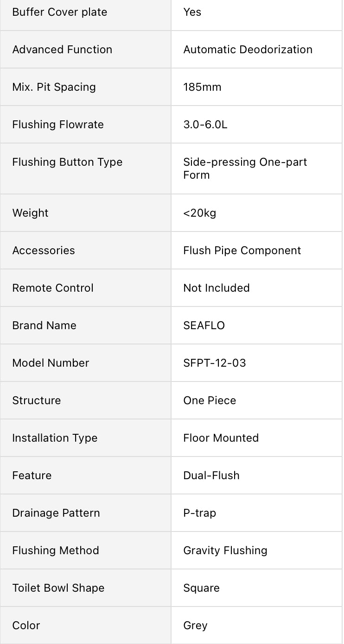Viewport: 344px width, 644px height.
Task: Select the SEAFLO brand name value
Action: click(x=204, y=325)
